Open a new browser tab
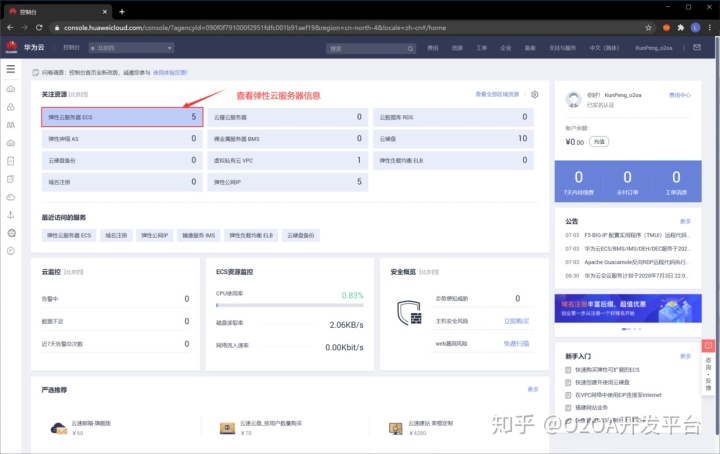720x454 pixels. pos(122,11)
